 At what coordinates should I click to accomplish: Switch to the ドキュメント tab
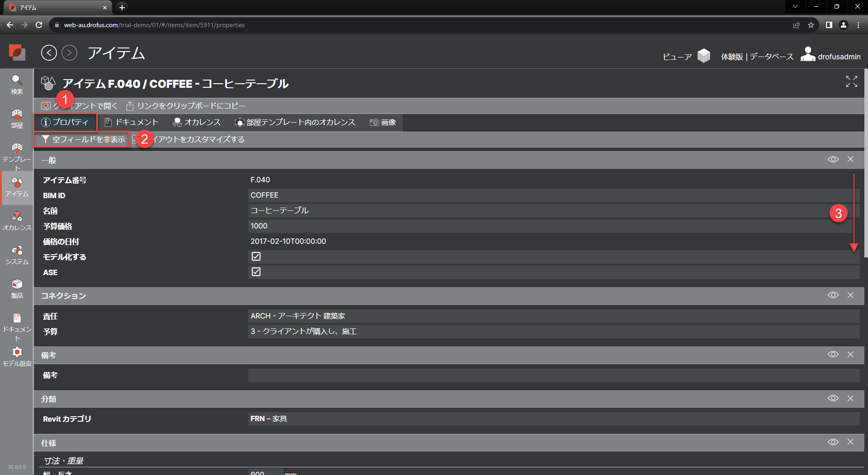pos(132,122)
